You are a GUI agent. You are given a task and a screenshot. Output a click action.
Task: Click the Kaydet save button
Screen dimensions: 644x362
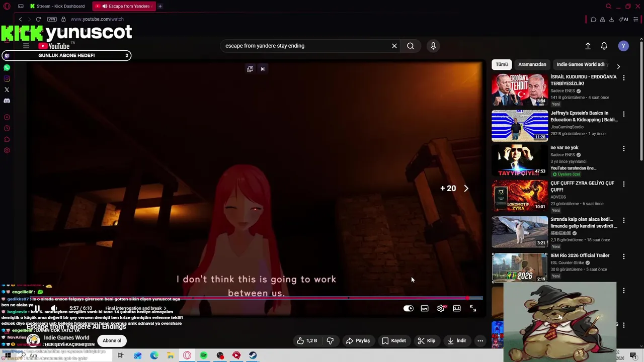point(394,340)
